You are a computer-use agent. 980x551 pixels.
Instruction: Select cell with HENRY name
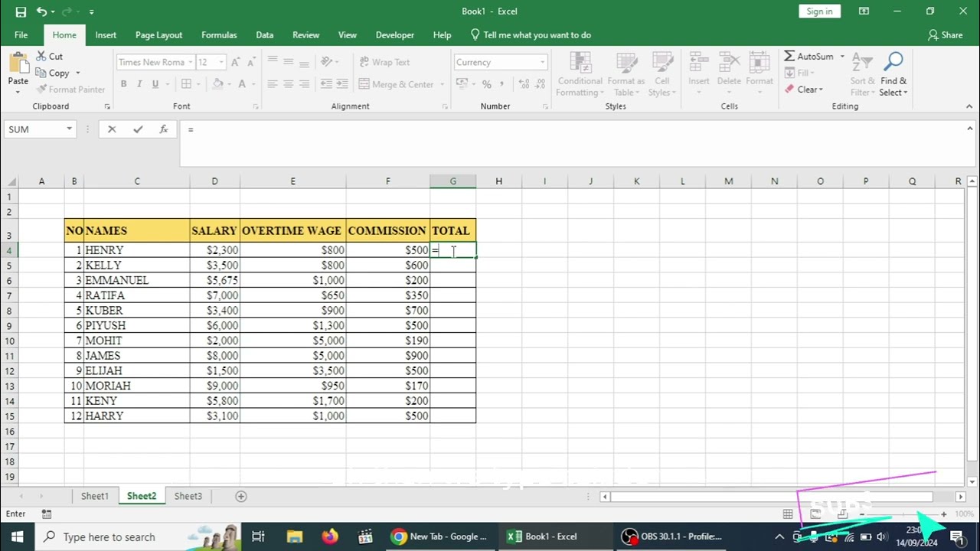point(137,250)
